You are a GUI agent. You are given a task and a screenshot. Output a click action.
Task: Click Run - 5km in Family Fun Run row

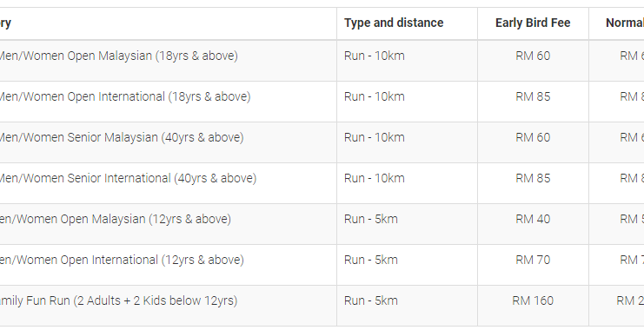[x=371, y=300]
